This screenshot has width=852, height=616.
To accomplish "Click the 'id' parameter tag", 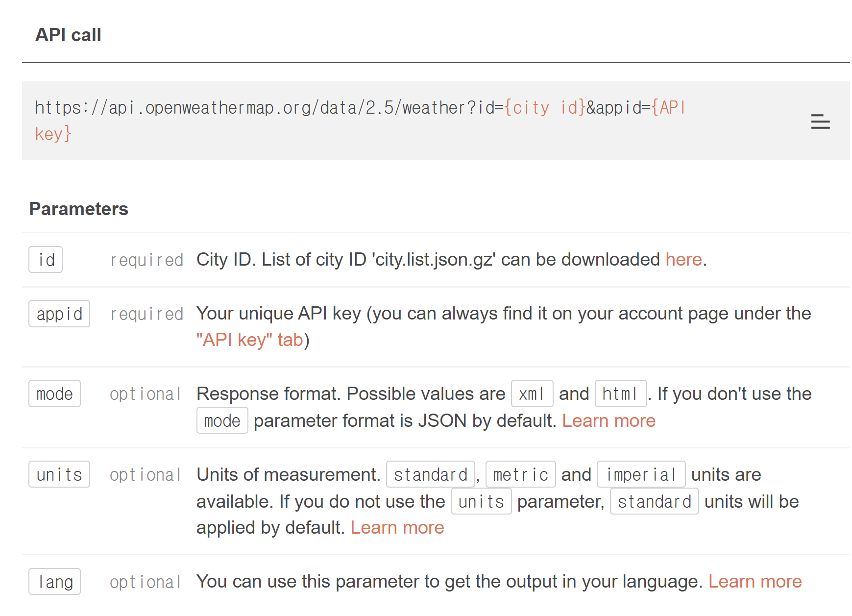I will click(x=46, y=260).
